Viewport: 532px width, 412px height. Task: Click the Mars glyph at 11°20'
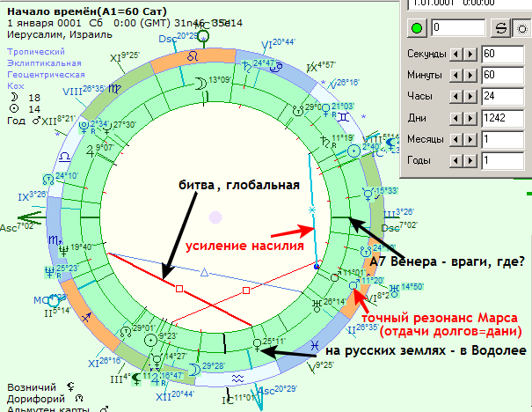coord(354,284)
